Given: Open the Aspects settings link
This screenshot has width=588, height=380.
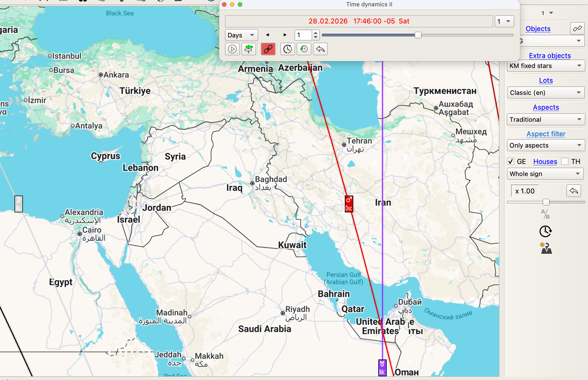Looking at the screenshot, I should coord(546,107).
